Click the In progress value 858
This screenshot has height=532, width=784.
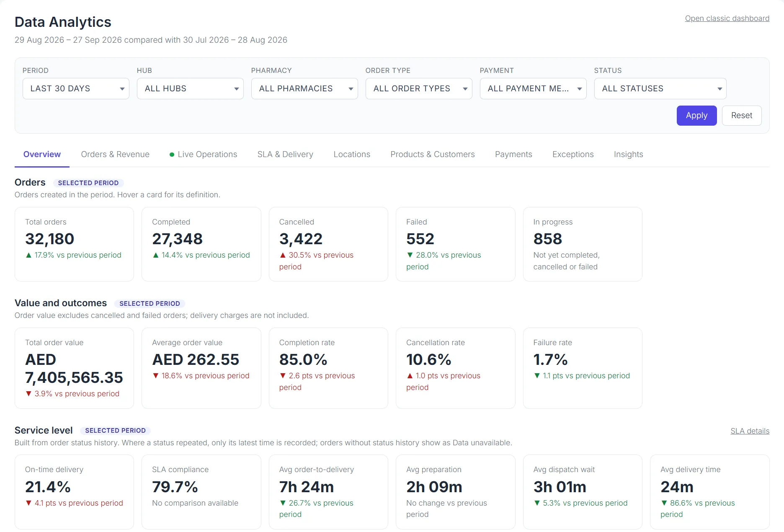pyautogui.click(x=547, y=239)
